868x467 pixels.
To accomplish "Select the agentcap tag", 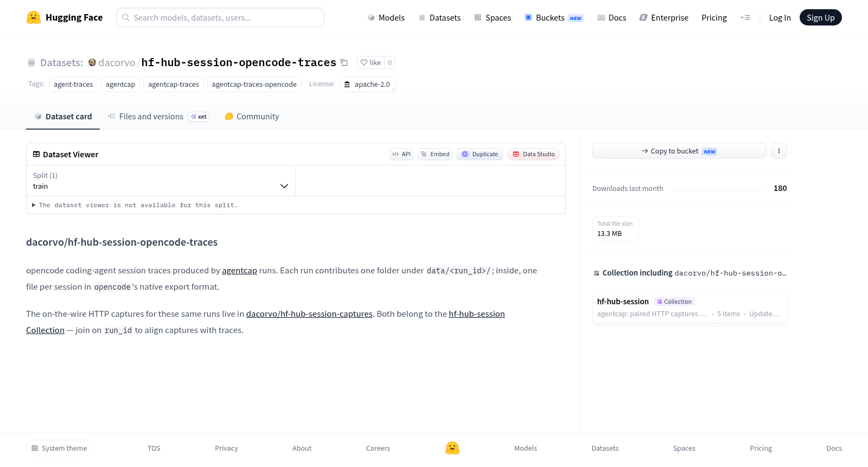I will pos(120,84).
